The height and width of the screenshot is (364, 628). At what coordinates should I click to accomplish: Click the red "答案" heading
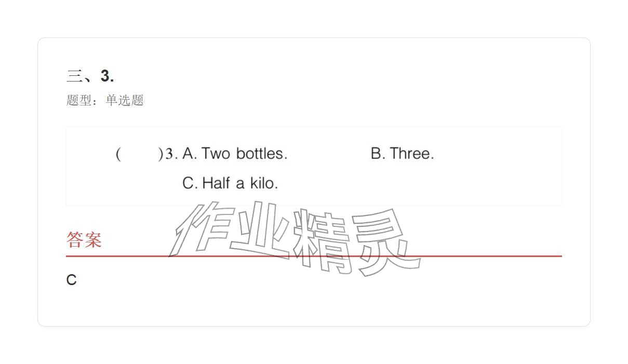click(84, 240)
